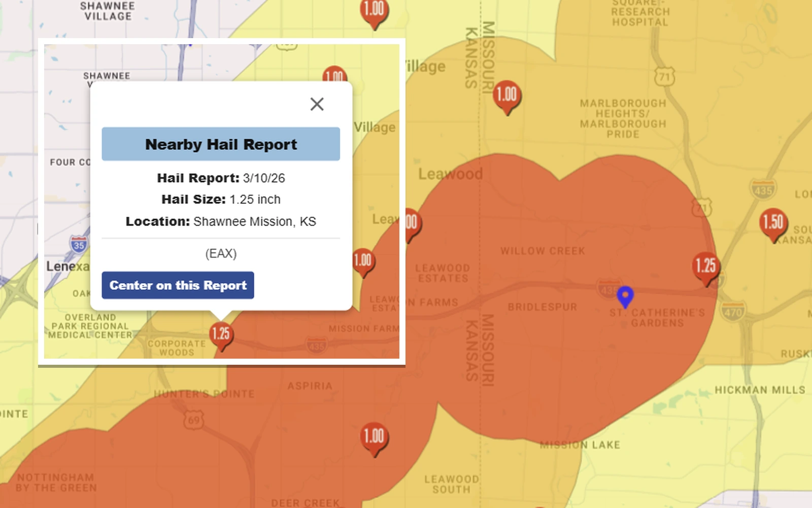This screenshot has height=508, width=812.
Task: Click the NOTTINGHAM BY THE GREEN label
Action: pyautogui.click(x=56, y=483)
